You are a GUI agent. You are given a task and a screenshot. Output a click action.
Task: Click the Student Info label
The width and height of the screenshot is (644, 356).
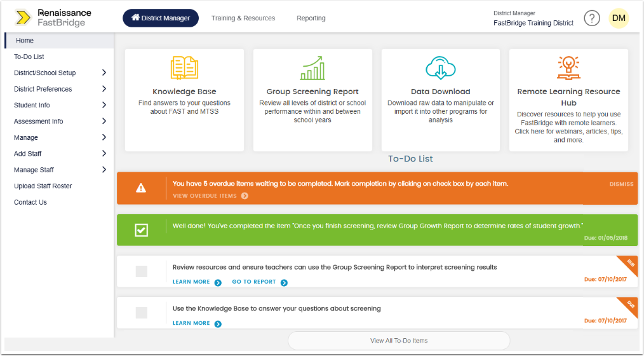point(32,106)
